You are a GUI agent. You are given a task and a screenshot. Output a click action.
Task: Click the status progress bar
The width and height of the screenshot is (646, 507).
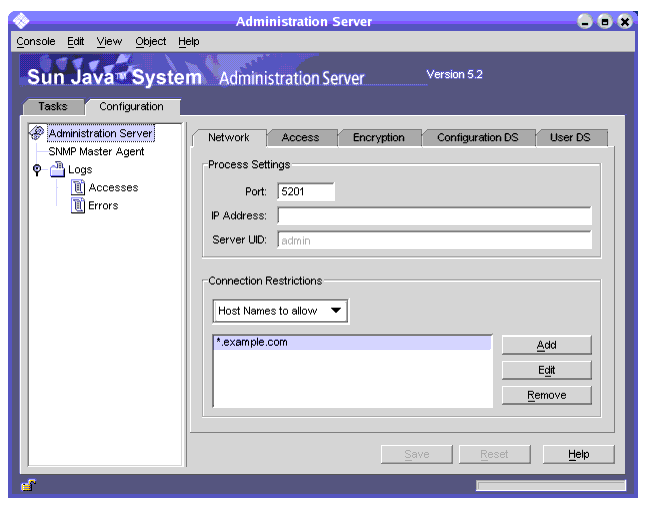pyautogui.click(x=551, y=486)
